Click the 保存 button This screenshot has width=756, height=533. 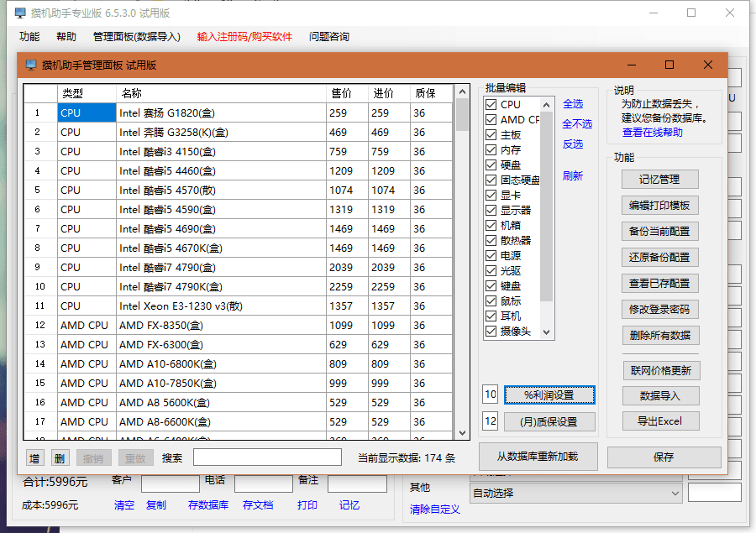point(664,457)
